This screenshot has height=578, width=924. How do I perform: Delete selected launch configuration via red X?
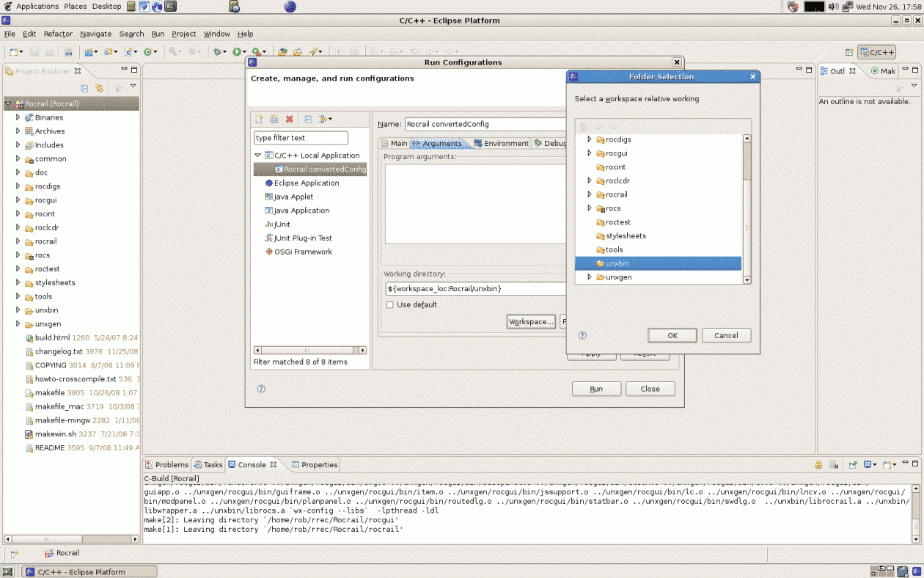coord(290,119)
